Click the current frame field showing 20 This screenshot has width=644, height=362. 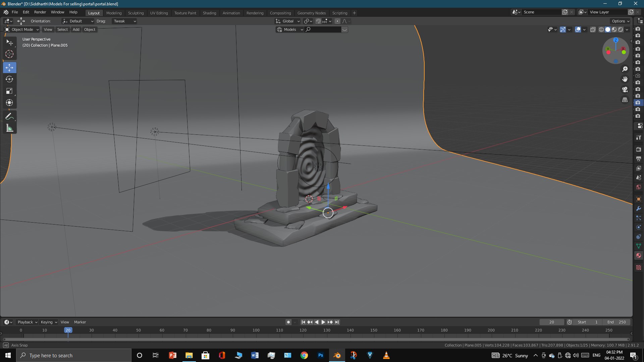pos(552,322)
